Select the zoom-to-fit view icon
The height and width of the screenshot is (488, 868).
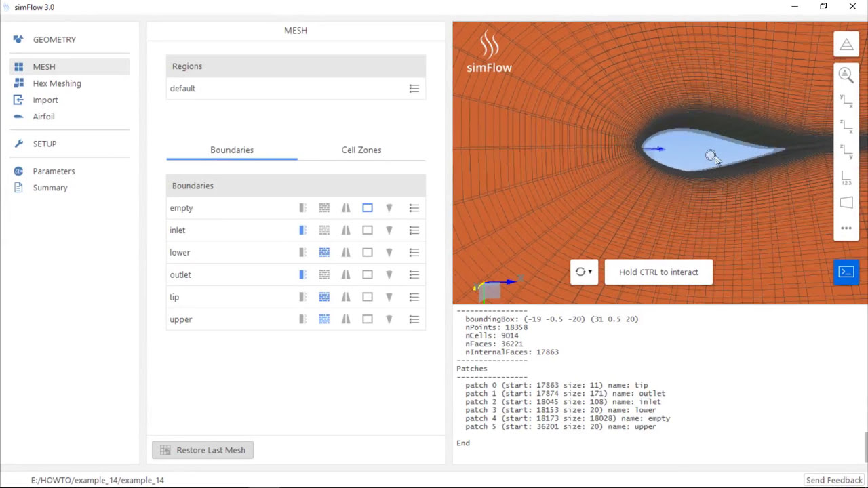(845, 74)
